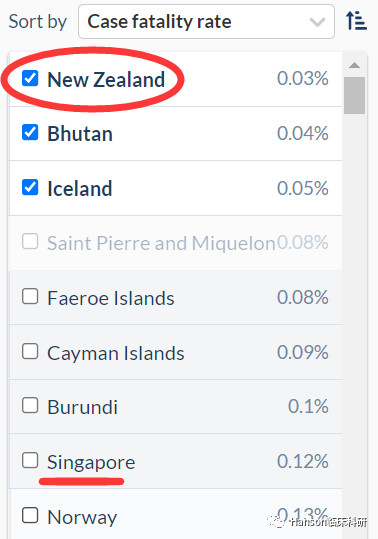This screenshot has height=539, width=378.
Task: Open the Case fatality rate sort dropdown
Action: click(206, 21)
